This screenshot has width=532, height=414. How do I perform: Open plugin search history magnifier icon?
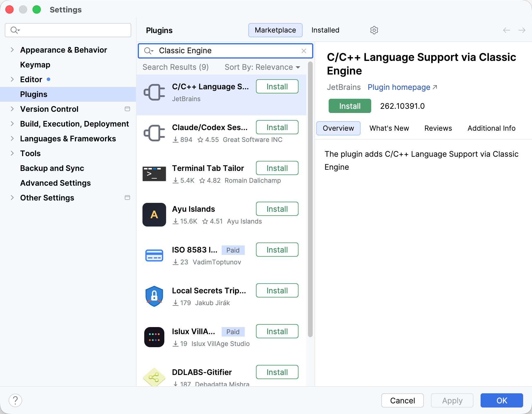[149, 51]
